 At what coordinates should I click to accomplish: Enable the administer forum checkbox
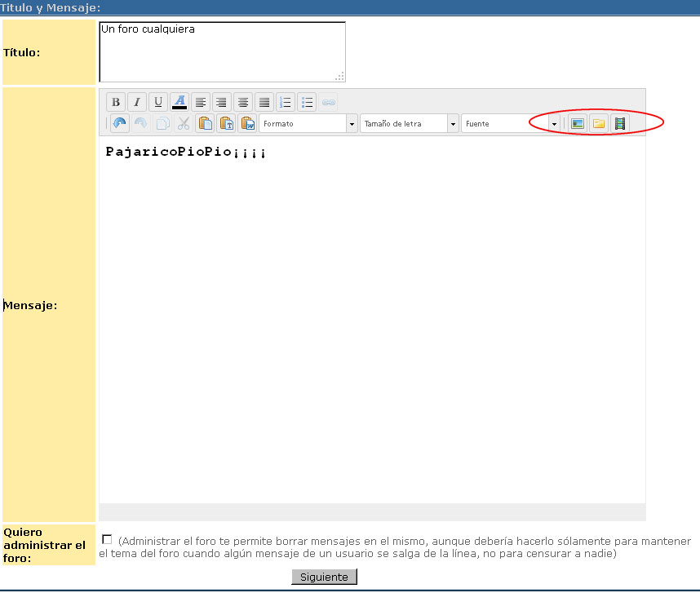click(x=107, y=539)
